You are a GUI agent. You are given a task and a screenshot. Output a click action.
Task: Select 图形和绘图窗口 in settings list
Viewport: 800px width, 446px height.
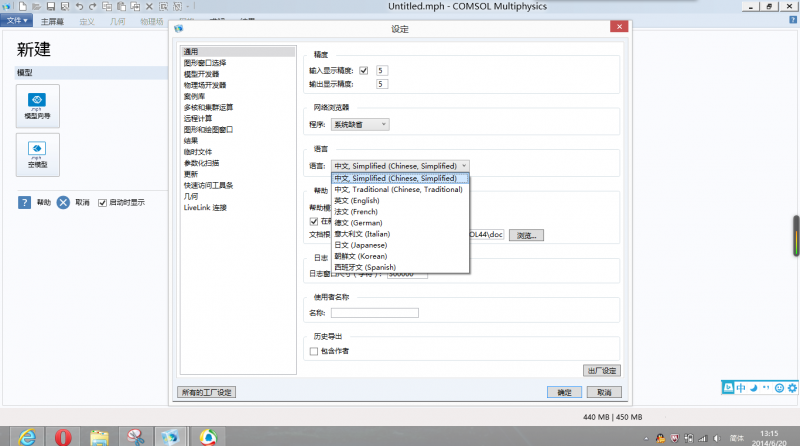208,130
